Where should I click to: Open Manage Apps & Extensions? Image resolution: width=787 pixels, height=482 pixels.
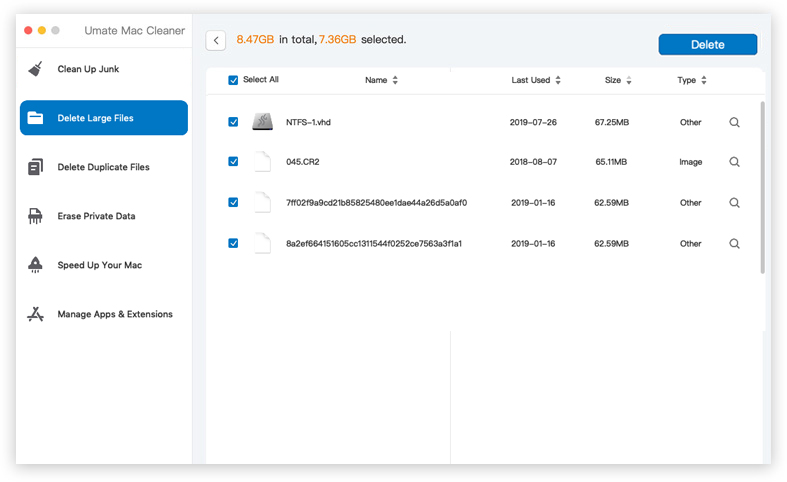pyautogui.click(x=104, y=314)
